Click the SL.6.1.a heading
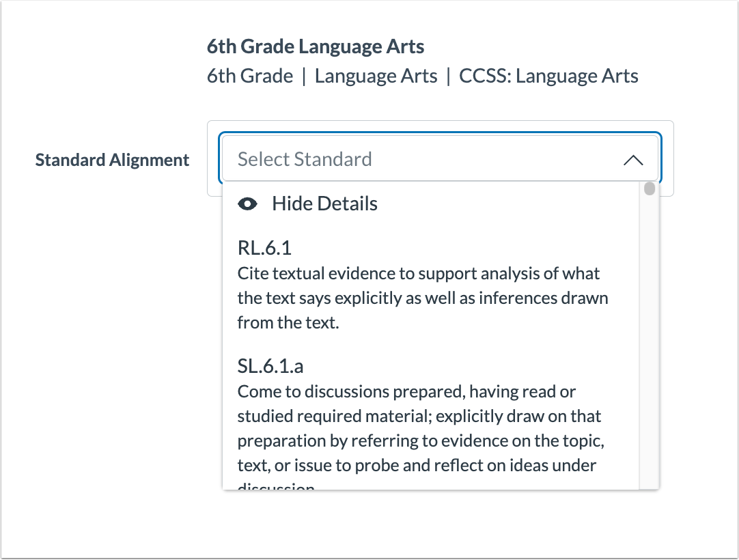This screenshot has width=739, height=560. pyautogui.click(x=271, y=367)
